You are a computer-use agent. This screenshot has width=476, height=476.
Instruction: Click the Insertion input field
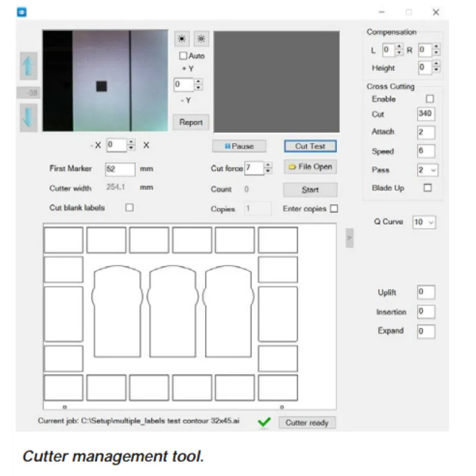point(426,311)
